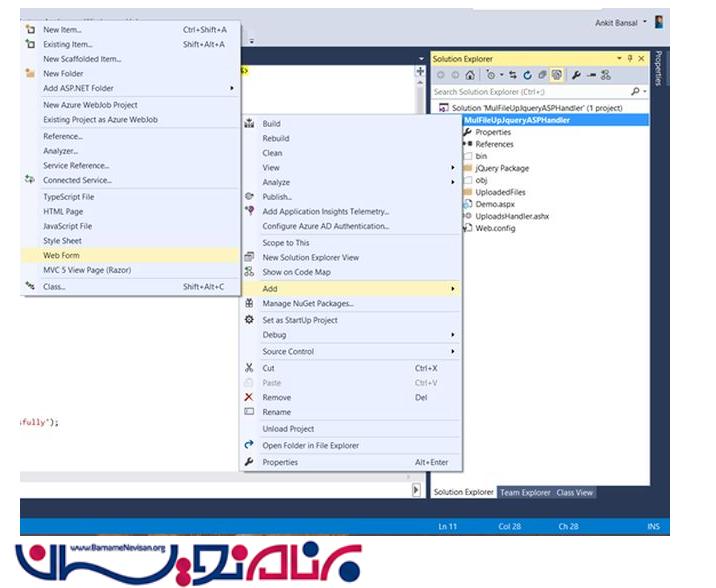Click the red Remove X icon

[x=249, y=397]
